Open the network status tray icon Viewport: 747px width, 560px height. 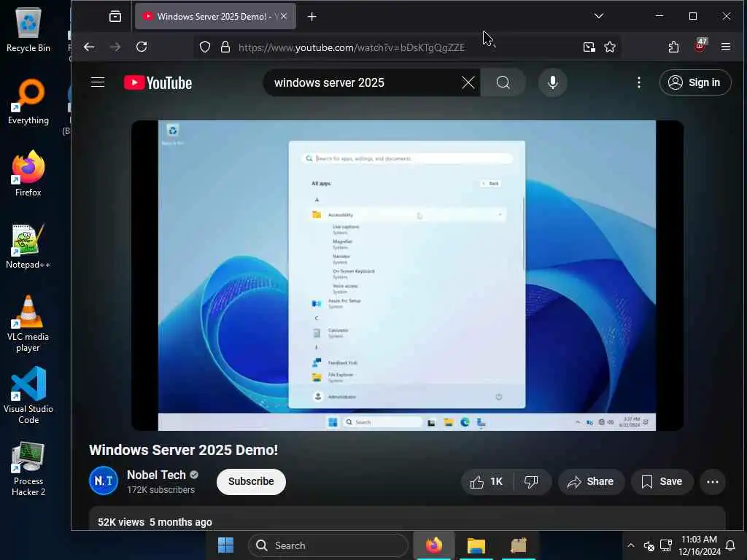[x=666, y=545]
